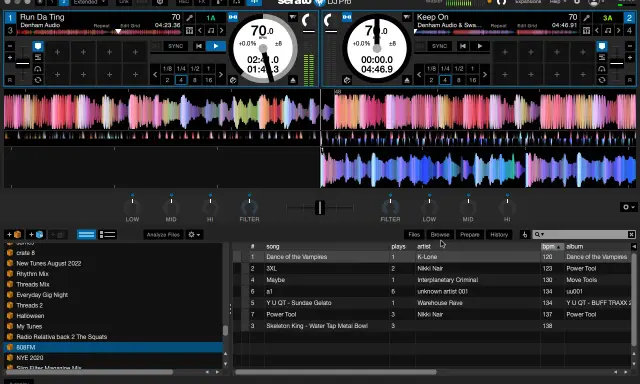Jump deck 1 to track start

pyautogui.click(x=199, y=46)
